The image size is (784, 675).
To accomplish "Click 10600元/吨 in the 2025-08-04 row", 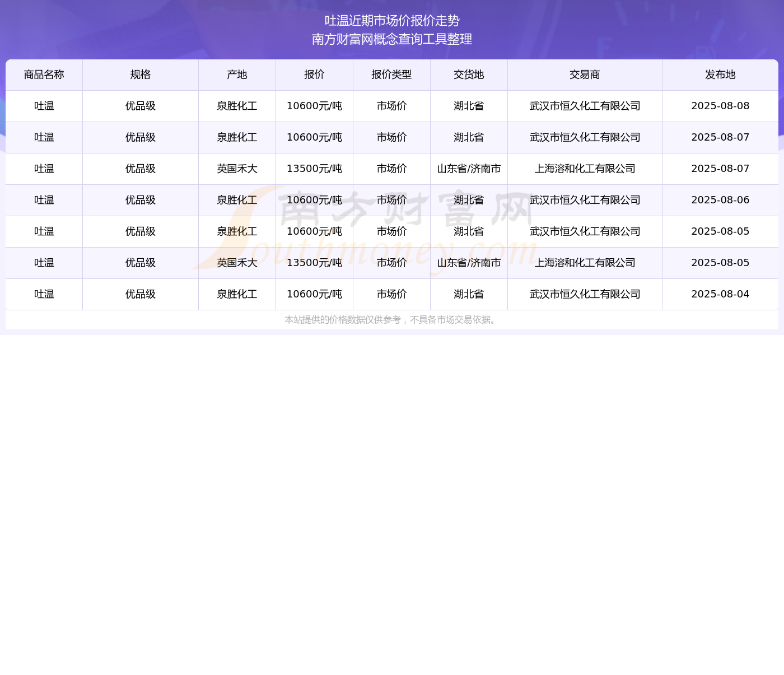I will 314,294.
